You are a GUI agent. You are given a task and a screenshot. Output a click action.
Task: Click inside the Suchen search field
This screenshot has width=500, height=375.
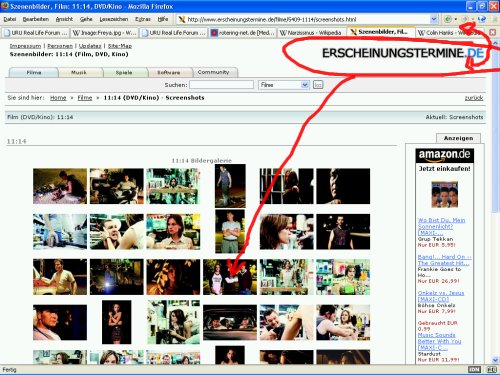pos(222,85)
